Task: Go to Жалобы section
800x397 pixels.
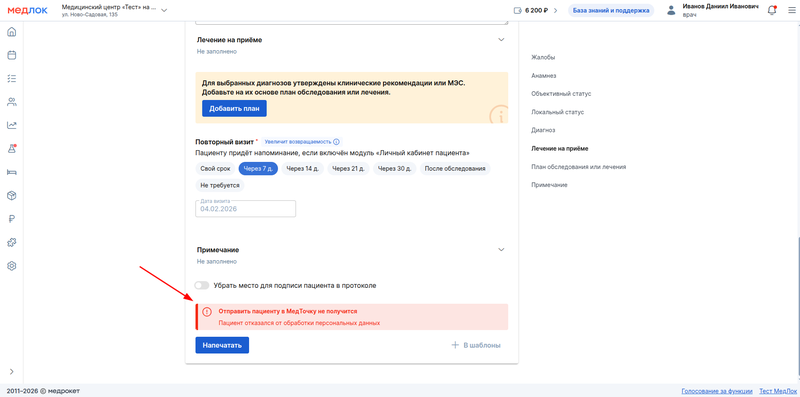Action: [543, 57]
